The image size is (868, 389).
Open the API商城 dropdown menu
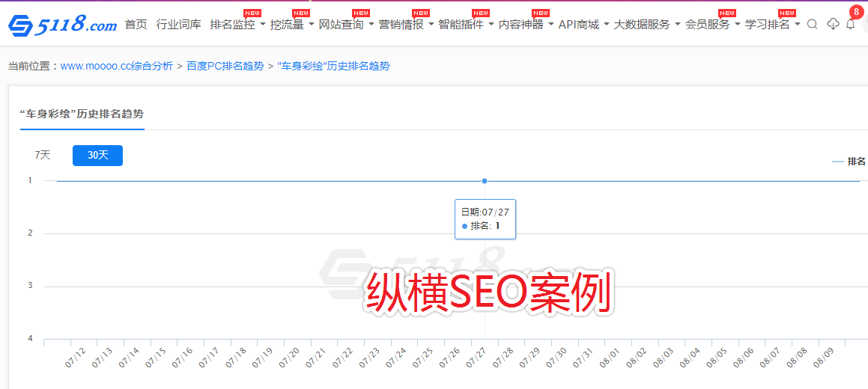tap(584, 25)
